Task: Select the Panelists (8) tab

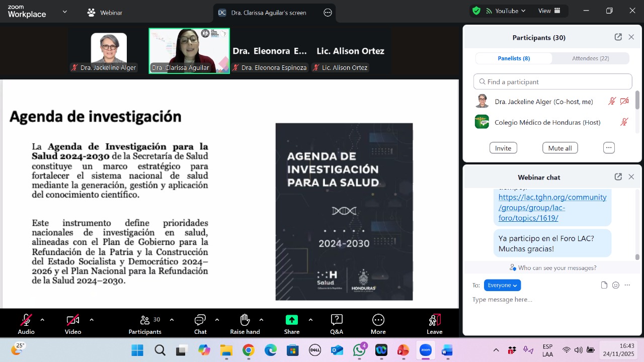Action: pyautogui.click(x=514, y=58)
